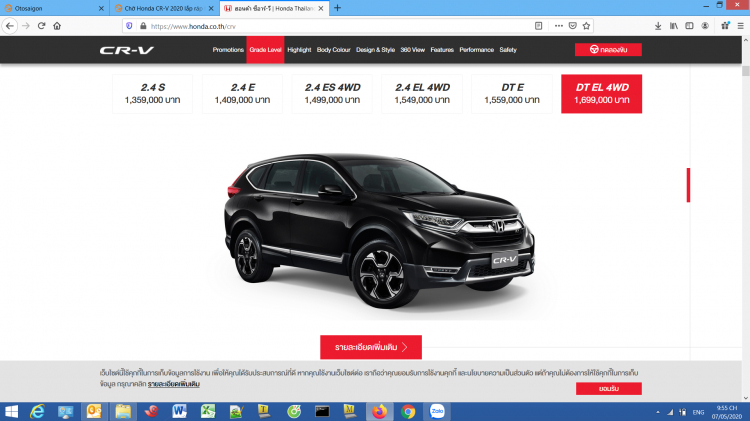
Task: Switch to Firefox on the taskbar
Action: click(x=379, y=411)
